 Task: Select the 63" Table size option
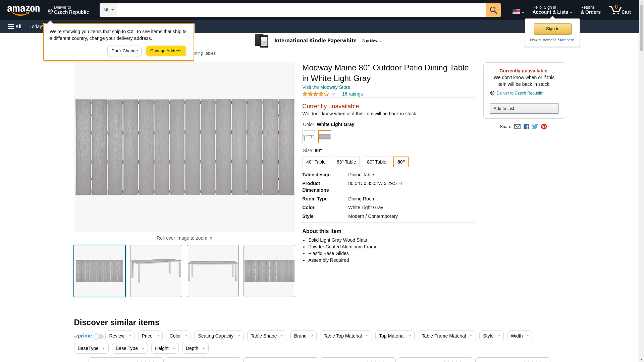coord(346,162)
